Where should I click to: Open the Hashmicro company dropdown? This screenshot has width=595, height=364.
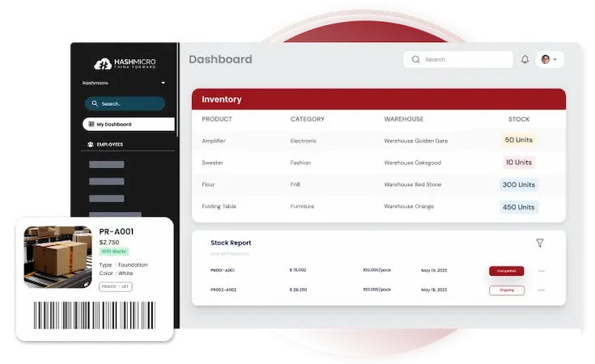(x=124, y=83)
